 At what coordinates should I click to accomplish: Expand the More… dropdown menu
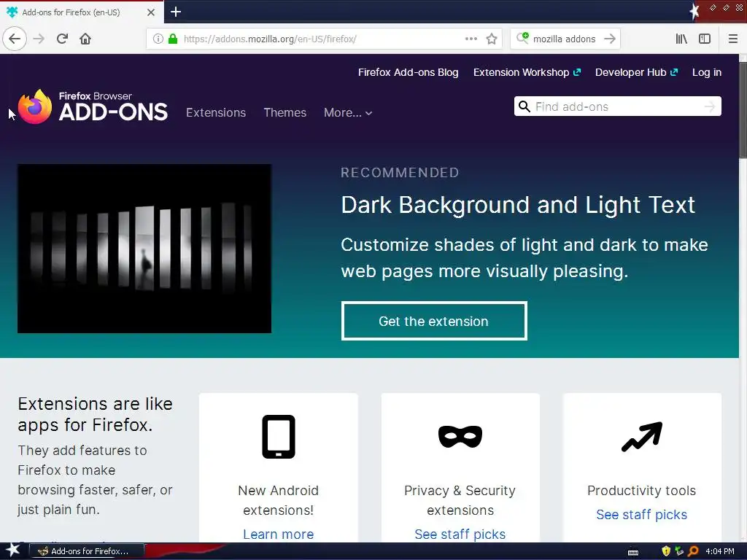coord(348,112)
